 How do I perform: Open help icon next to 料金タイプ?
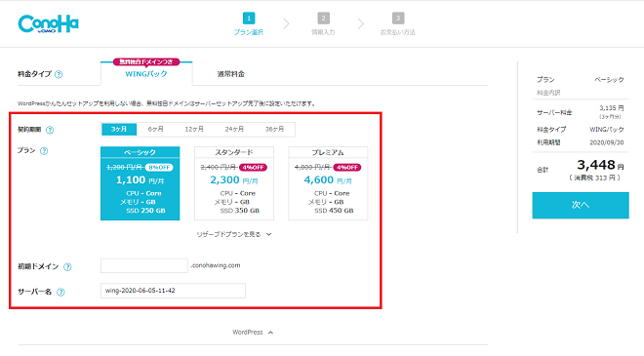(59, 74)
